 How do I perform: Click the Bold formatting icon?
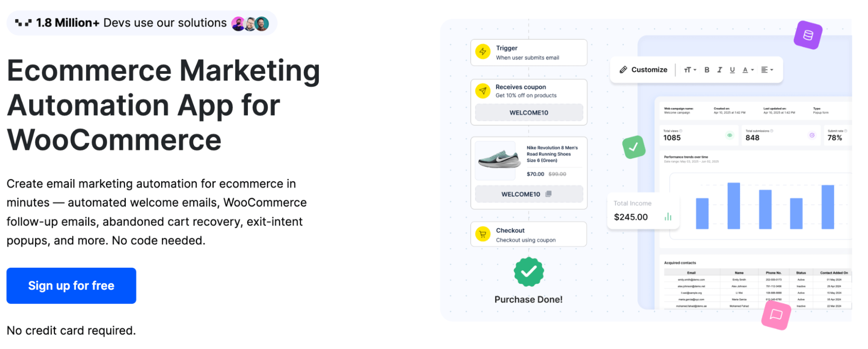(x=707, y=70)
